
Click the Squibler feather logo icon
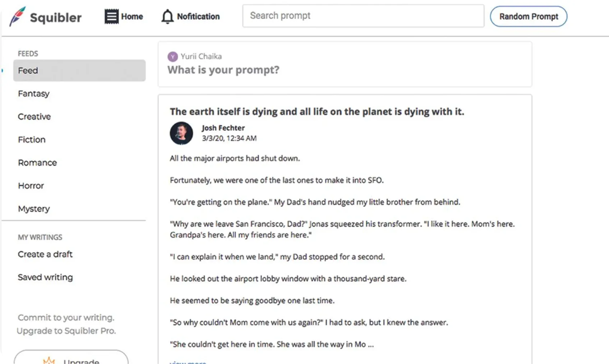17,17
